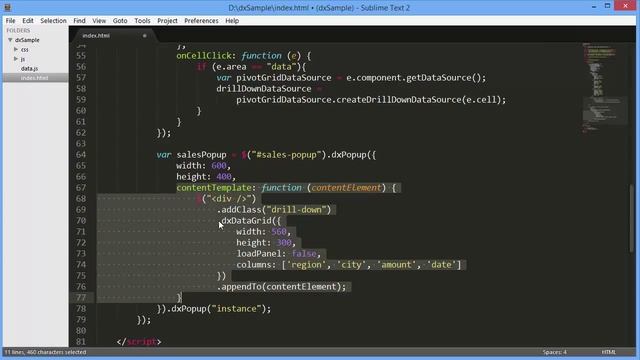Screen dimensions: 640x360
Task: Click 'createDrillDownDataSource' call on line 59
Action: pyautogui.click(x=399, y=100)
